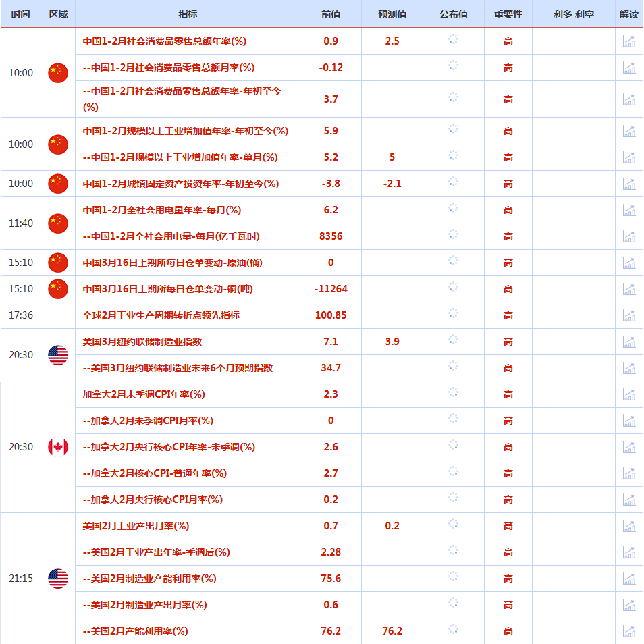Click Canada flag beside 20:30 CPI rows
Viewport: 644px width, 644px height.
(58, 447)
